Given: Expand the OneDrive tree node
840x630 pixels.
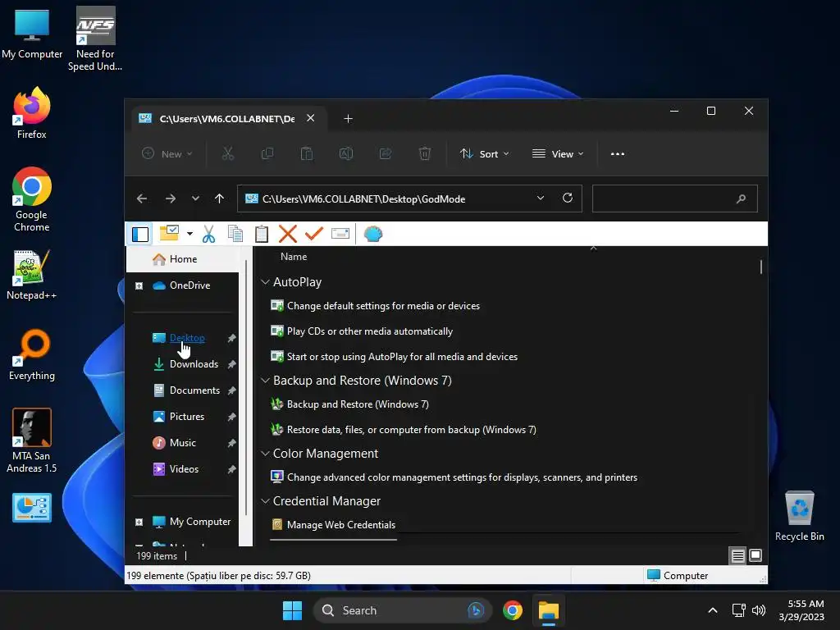Looking at the screenshot, I should pyautogui.click(x=139, y=286).
